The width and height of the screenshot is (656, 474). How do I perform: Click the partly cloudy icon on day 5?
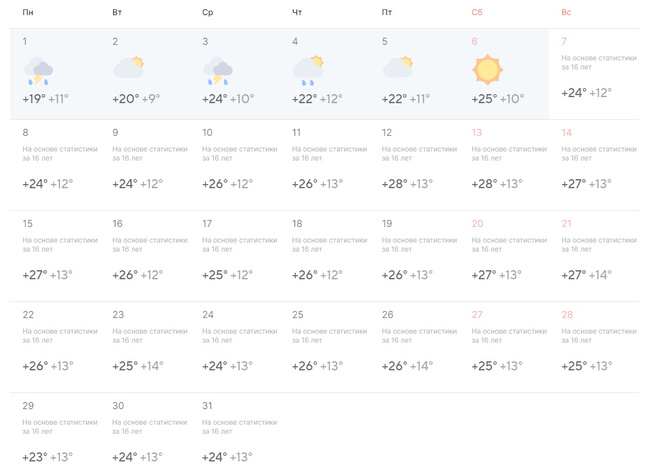(x=398, y=69)
